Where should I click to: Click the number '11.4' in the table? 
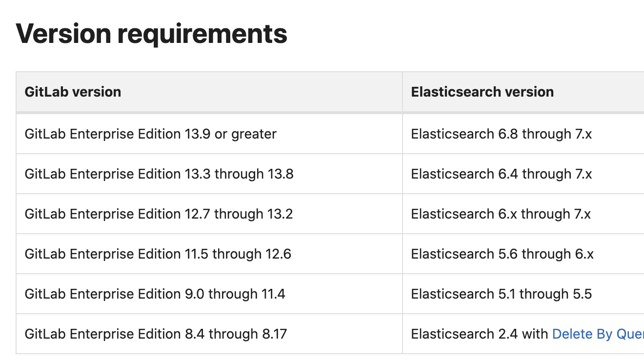pyautogui.click(x=273, y=294)
